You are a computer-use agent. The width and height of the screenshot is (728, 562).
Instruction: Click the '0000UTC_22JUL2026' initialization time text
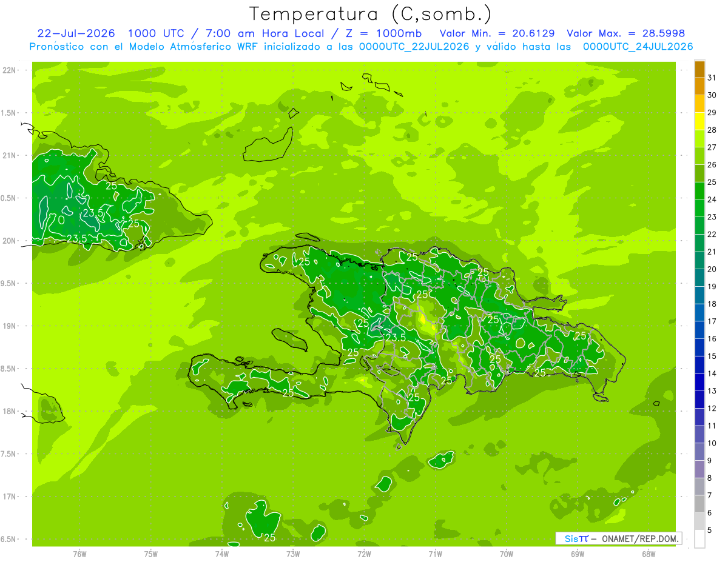(x=414, y=47)
